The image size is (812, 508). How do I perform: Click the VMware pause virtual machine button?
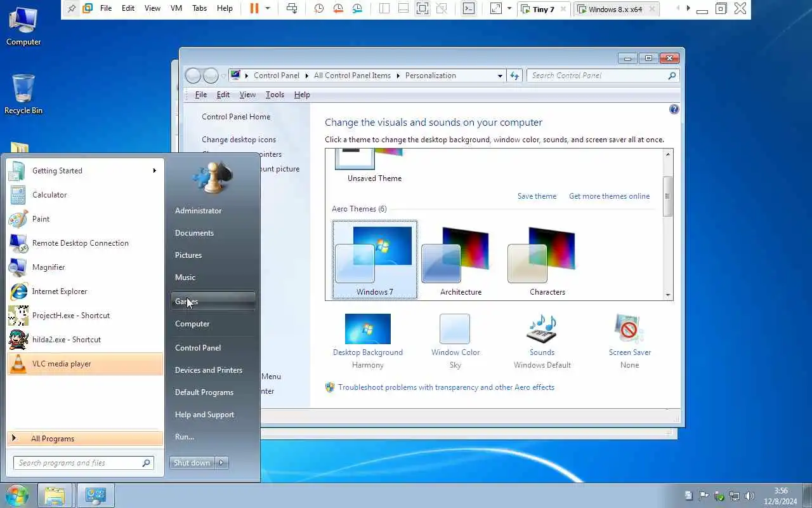click(254, 8)
